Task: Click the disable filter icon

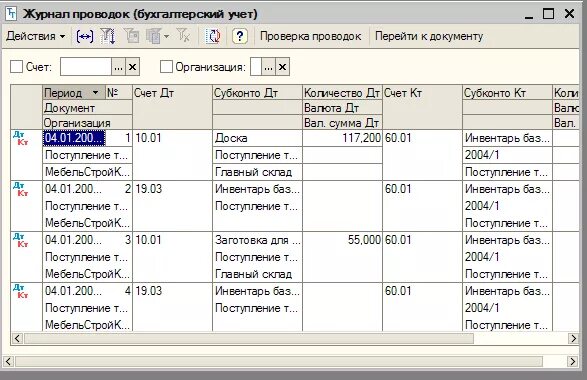Action: pyautogui.click(x=183, y=36)
